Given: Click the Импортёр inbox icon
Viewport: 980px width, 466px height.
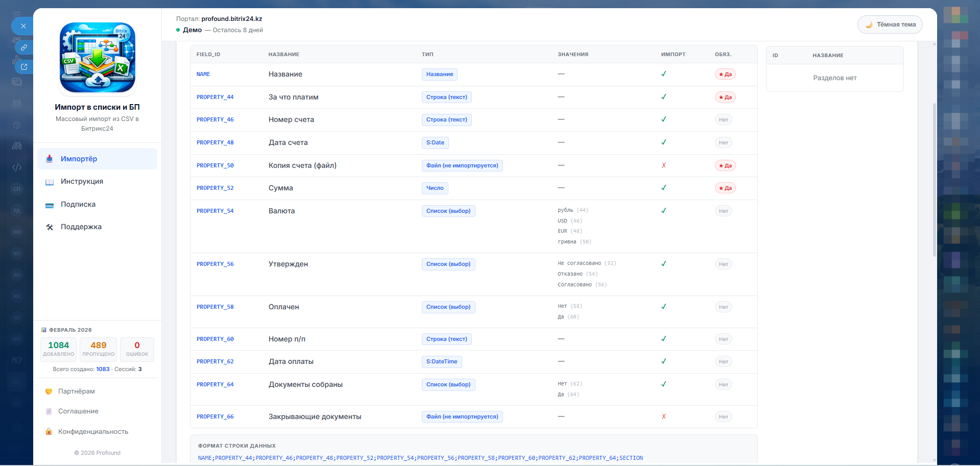Looking at the screenshot, I should [50, 159].
